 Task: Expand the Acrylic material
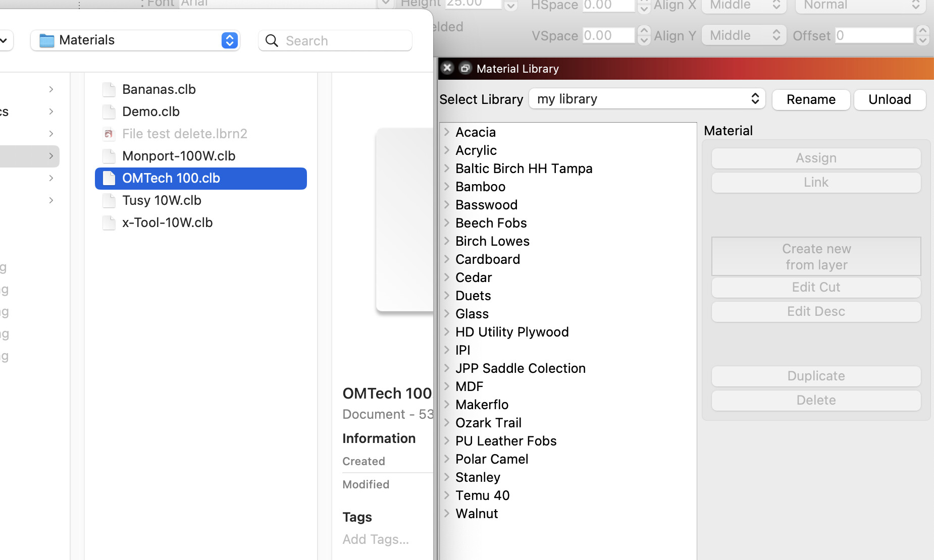click(x=447, y=150)
